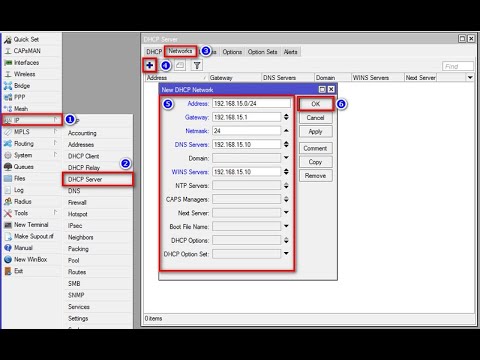
Task: Expand the Domain field arrow
Action: (x=286, y=158)
